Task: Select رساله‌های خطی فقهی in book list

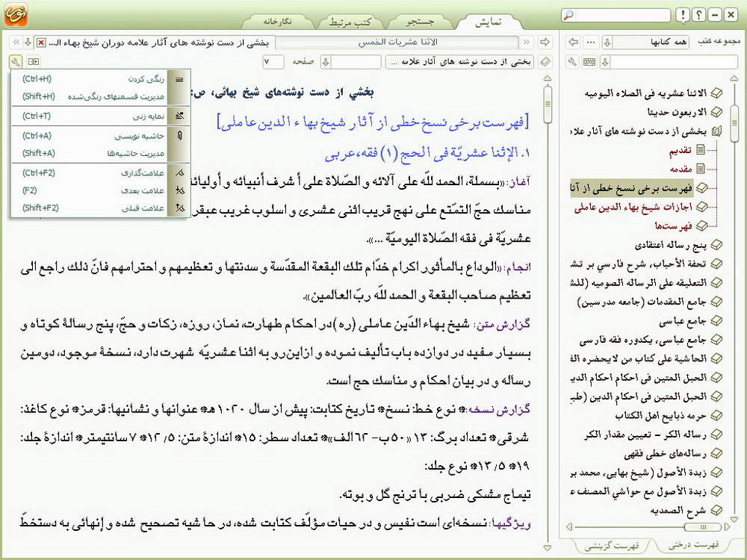Action: click(x=665, y=453)
